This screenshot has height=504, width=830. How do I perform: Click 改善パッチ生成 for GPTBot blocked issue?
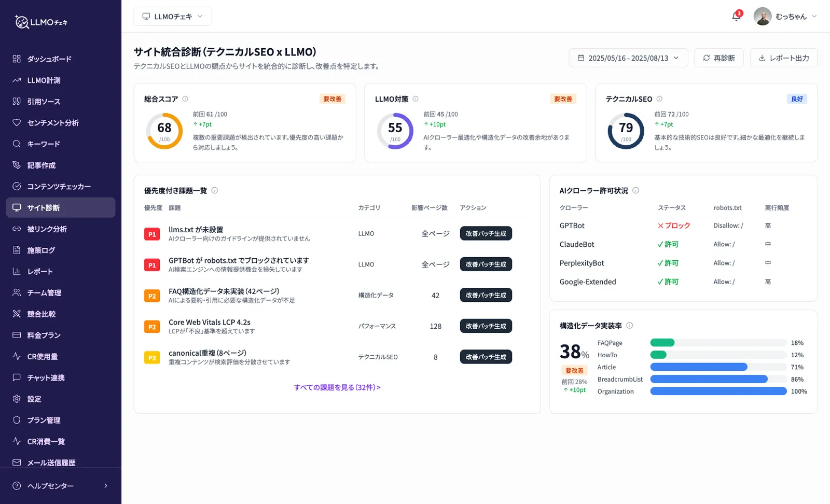[x=486, y=264]
